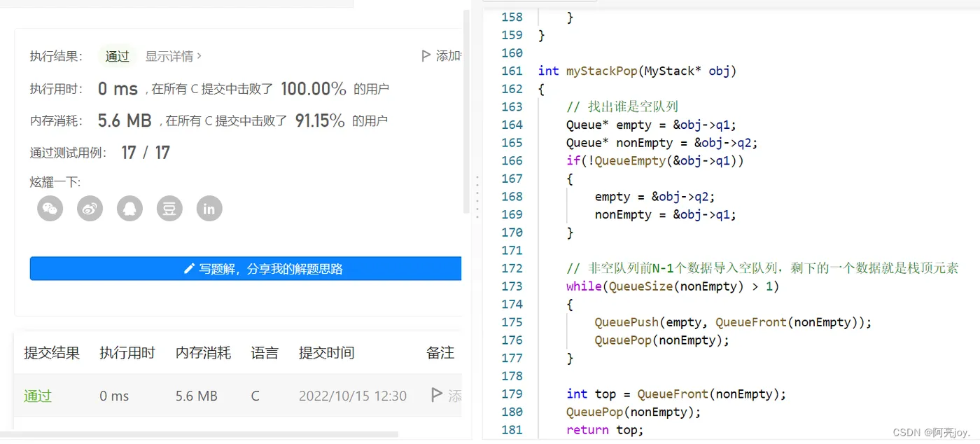
Task: Click the comment about 非空队列前N-1个数据
Action: click(x=762, y=268)
